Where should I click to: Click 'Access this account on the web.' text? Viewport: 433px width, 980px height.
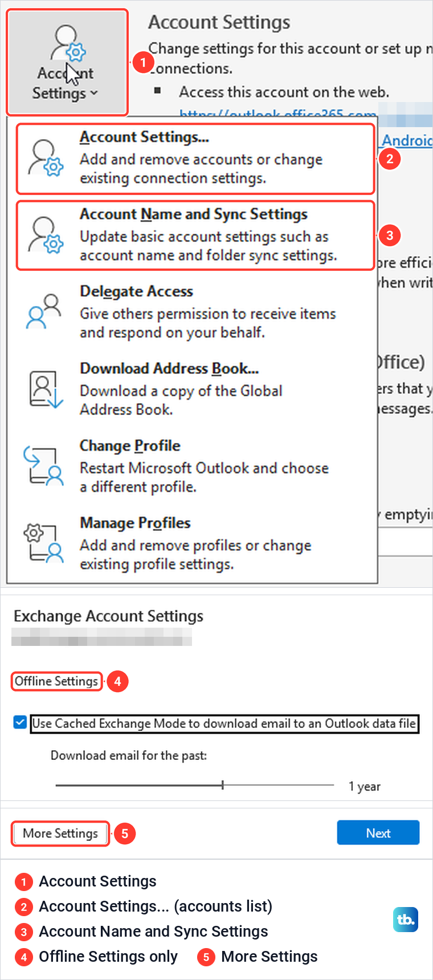coord(284,92)
